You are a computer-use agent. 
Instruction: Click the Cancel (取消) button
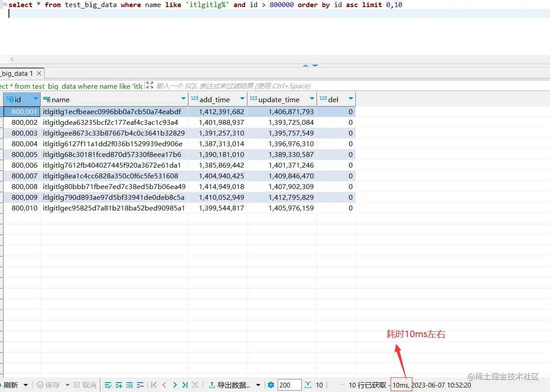pos(85,385)
